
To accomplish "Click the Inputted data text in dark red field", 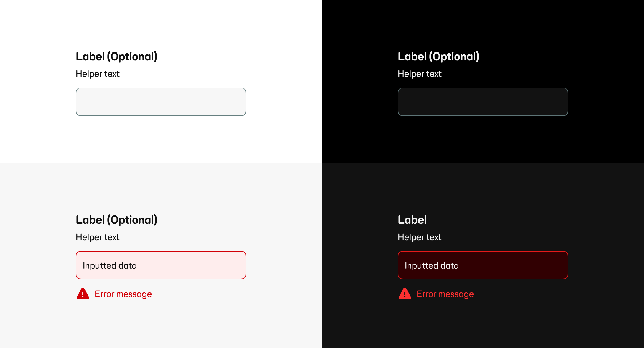I will point(432,266).
